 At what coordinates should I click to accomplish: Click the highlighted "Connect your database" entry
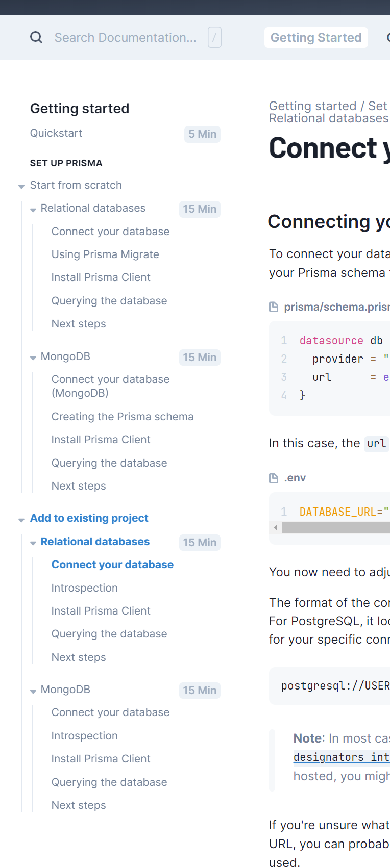(x=112, y=565)
